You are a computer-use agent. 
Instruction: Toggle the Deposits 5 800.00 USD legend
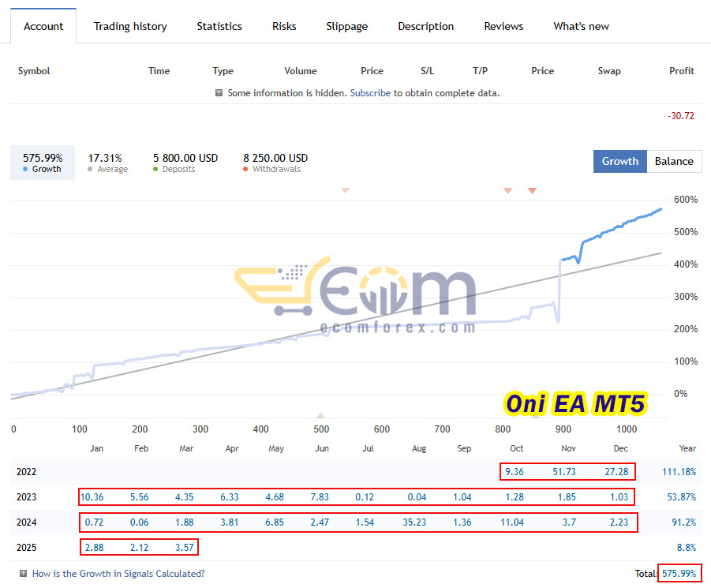pos(185,163)
